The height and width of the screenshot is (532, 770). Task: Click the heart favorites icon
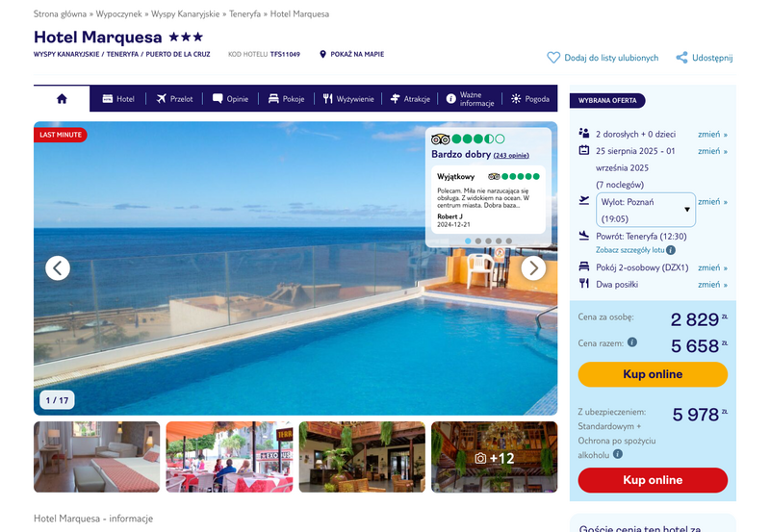point(553,58)
